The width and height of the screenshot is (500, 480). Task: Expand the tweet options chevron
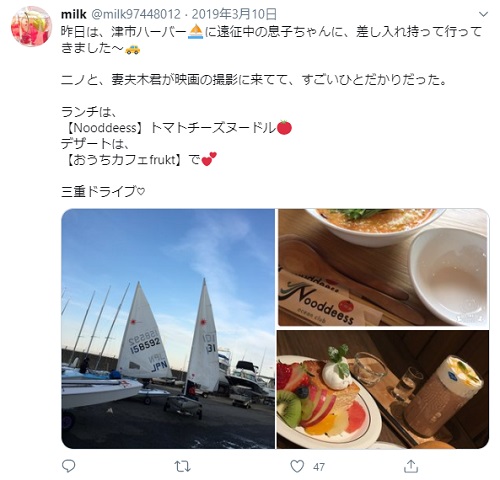tap(483, 14)
